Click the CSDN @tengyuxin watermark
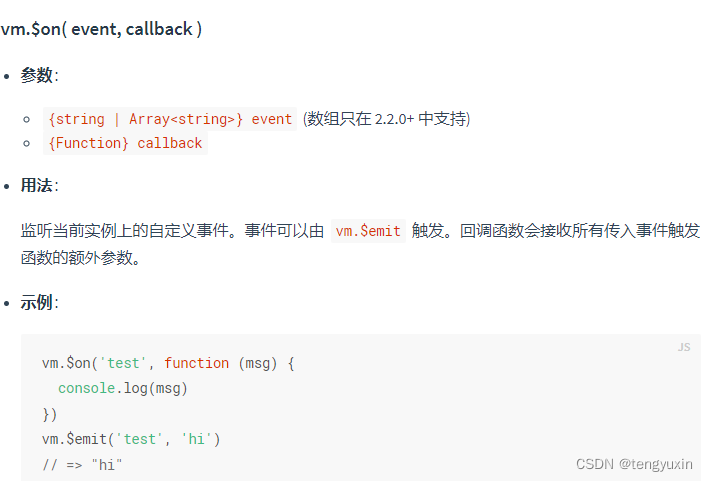708x481 pixels. pos(634,464)
